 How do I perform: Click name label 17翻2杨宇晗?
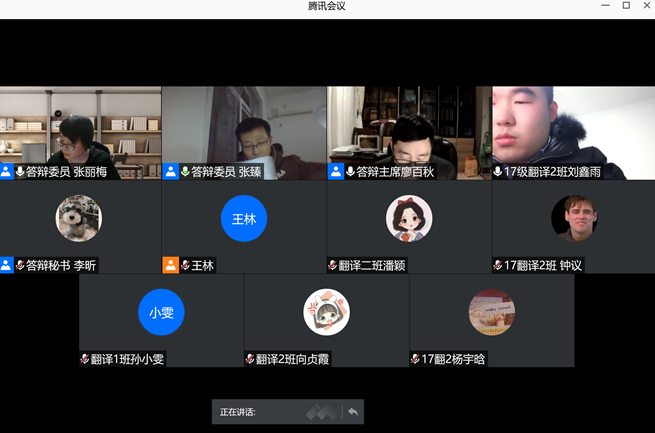[x=453, y=359]
